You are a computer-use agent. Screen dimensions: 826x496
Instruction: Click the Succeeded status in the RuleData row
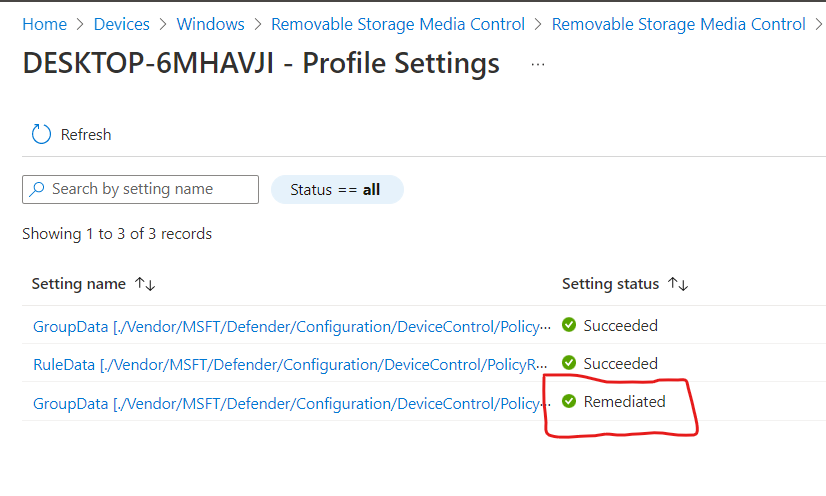[x=620, y=363]
